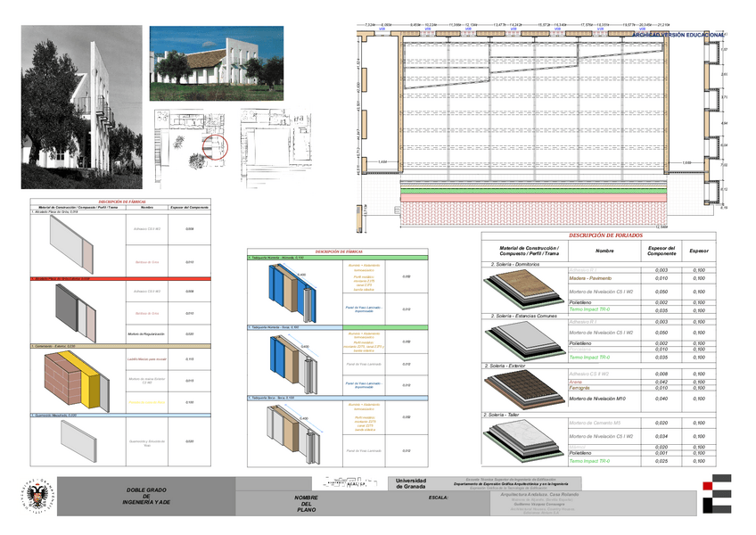Click the Solería - Taller marble assembly icon
The image size is (756, 535).
522,441
